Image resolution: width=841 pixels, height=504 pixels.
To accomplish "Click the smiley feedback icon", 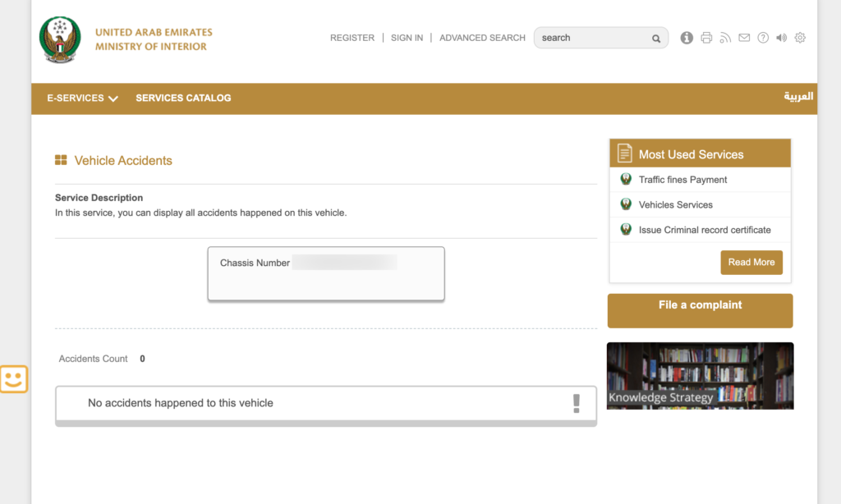I will [x=13, y=379].
